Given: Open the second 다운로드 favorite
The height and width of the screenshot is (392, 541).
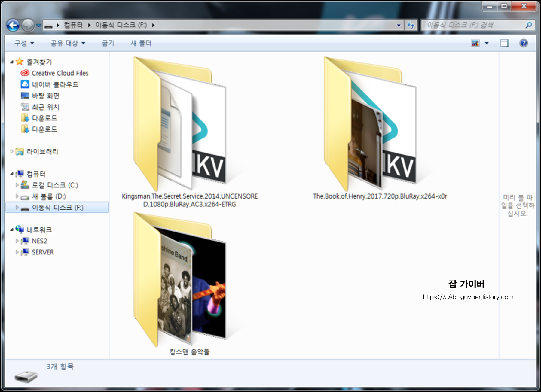Looking at the screenshot, I should click(x=44, y=129).
